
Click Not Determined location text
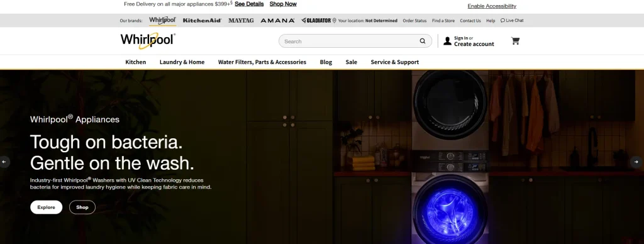[381, 21]
